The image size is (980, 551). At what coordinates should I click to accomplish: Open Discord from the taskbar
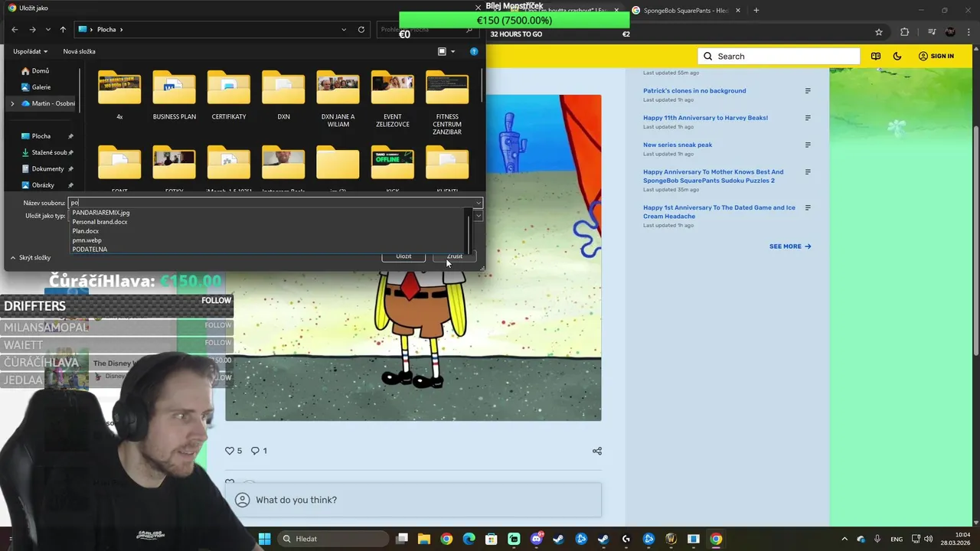coord(536,539)
